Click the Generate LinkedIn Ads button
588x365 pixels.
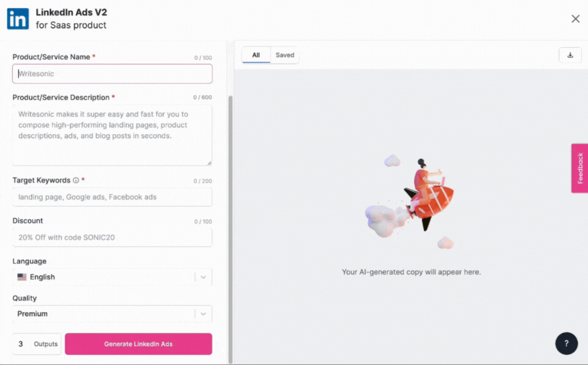tap(138, 344)
